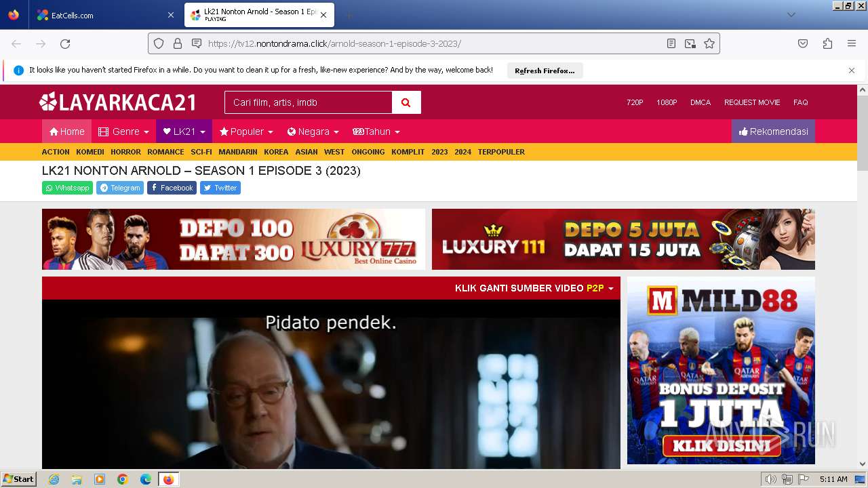Open 'KLIK GANTI SUMBER VIDEO P2P' dropdown
This screenshot has height=488, width=868.
point(534,288)
